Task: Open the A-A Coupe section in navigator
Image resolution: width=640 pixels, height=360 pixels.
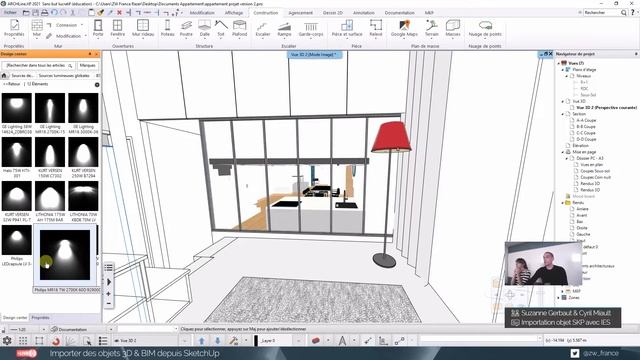Action: point(586,120)
